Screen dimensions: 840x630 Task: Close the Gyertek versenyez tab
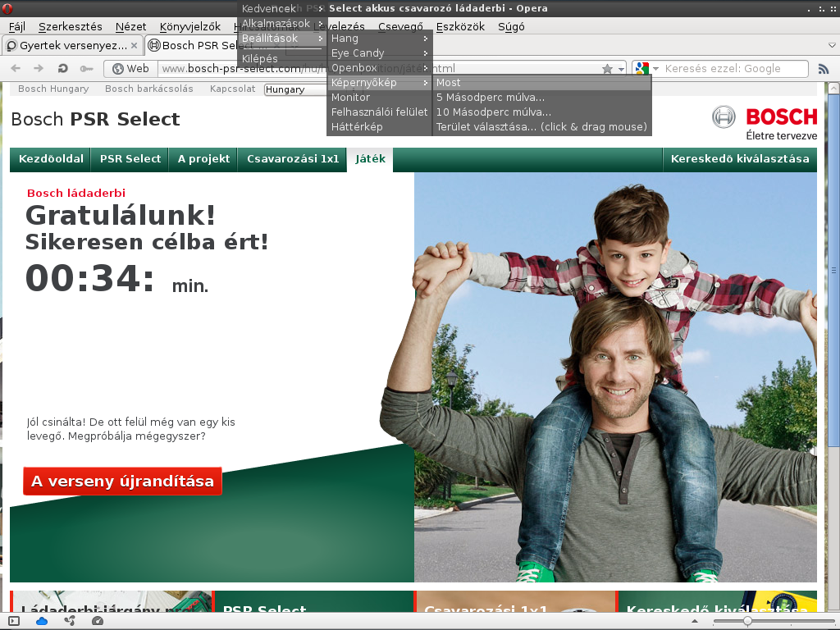[134, 46]
